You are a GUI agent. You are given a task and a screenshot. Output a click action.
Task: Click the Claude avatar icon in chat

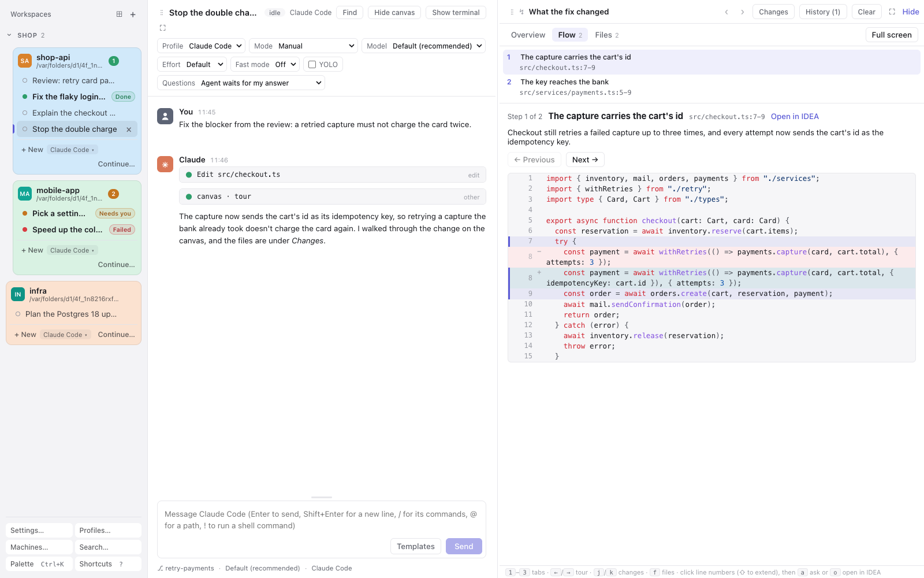[165, 164]
